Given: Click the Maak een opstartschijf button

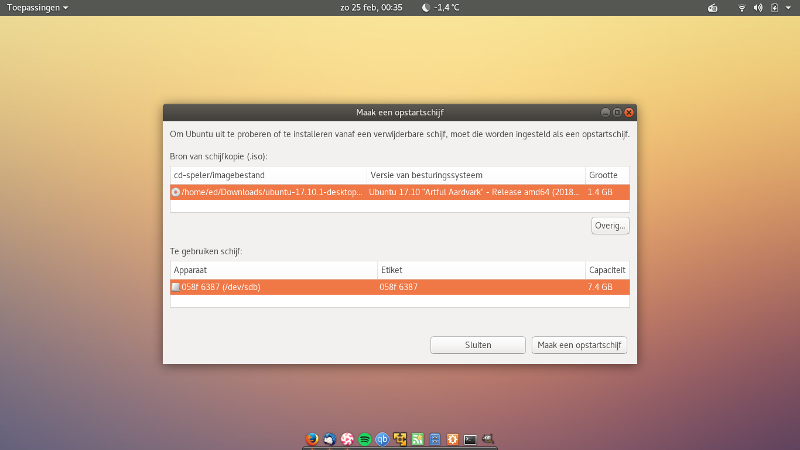Looking at the screenshot, I should [x=579, y=345].
